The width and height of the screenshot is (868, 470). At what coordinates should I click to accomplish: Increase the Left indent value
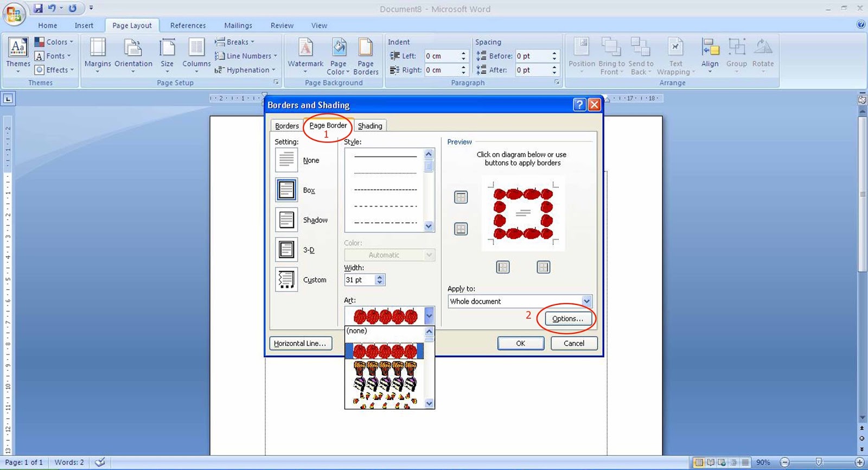point(463,53)
